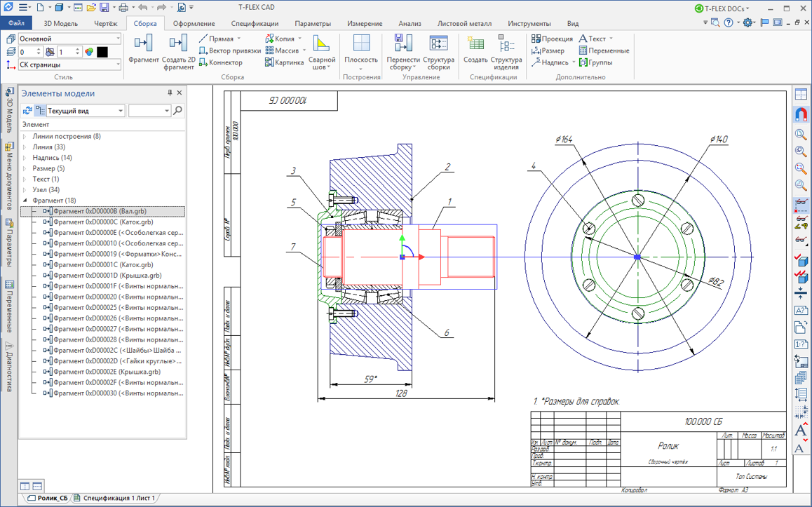This screenshot has width=812, height=507.
Task: Click the Проекция tool
Action: click(552, 39)
